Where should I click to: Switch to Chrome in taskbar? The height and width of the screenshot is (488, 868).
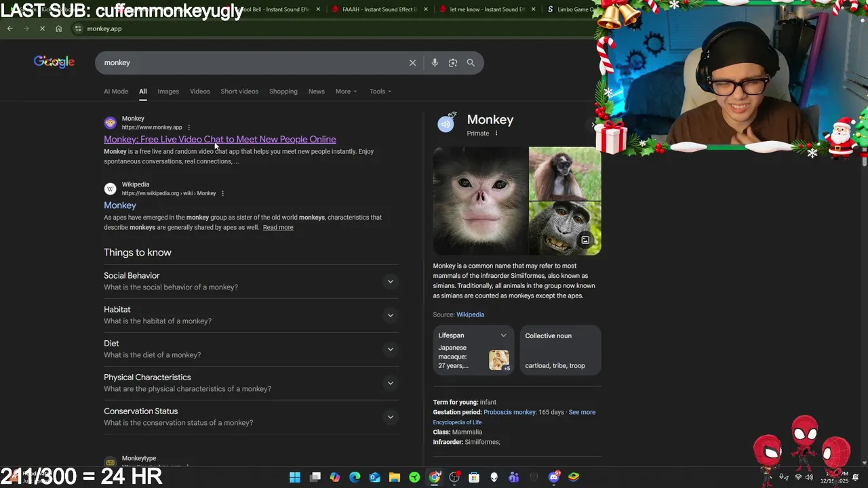(x=435, y=477)
